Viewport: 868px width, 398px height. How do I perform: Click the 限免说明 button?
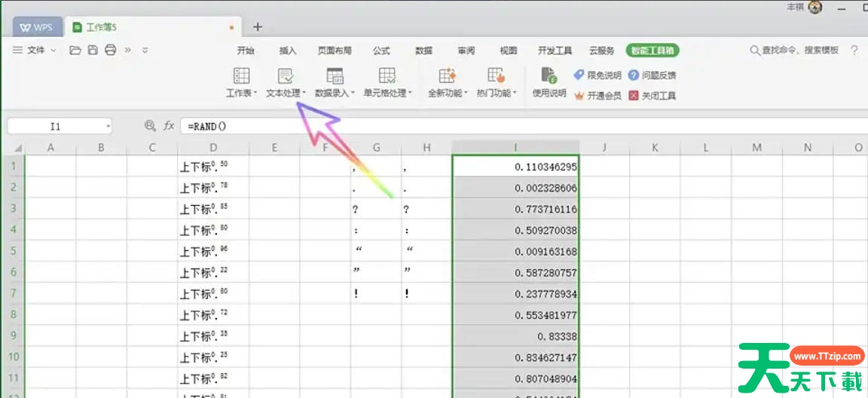coord(598,75)
